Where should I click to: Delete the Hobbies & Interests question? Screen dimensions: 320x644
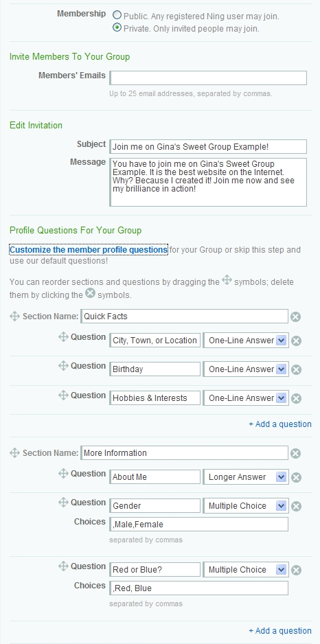pos(296,398)
